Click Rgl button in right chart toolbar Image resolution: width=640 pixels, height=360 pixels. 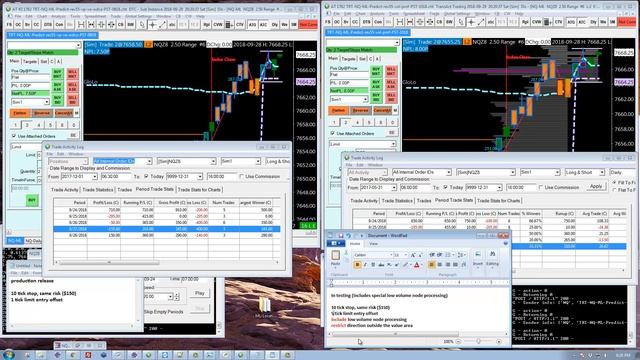tap(525, 22)
